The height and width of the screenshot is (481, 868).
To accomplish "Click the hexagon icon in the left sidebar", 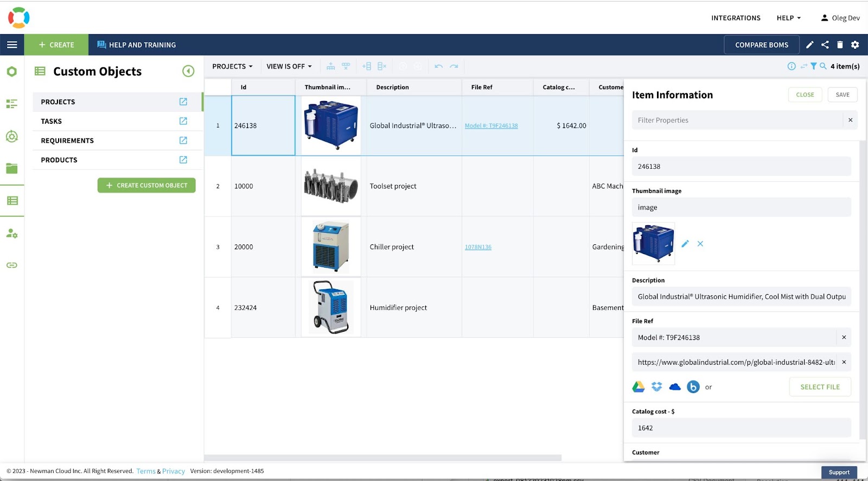I will [x=12, y=72].
